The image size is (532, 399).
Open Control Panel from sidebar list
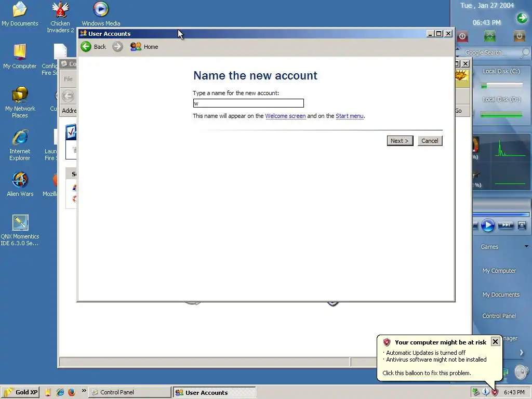[499, 316]
